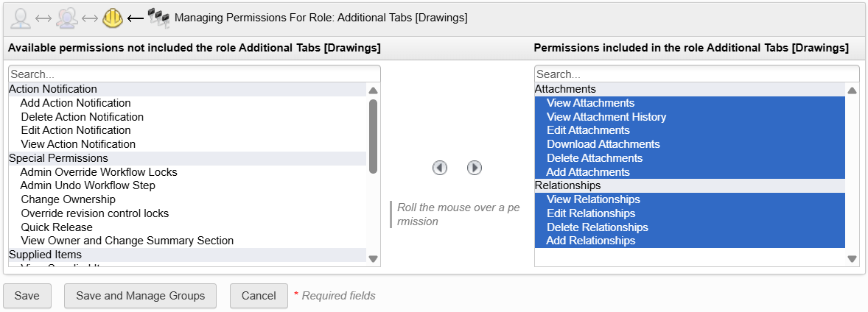Select Change Ownership permission
The image size is (868, 312).
(68, 199)
